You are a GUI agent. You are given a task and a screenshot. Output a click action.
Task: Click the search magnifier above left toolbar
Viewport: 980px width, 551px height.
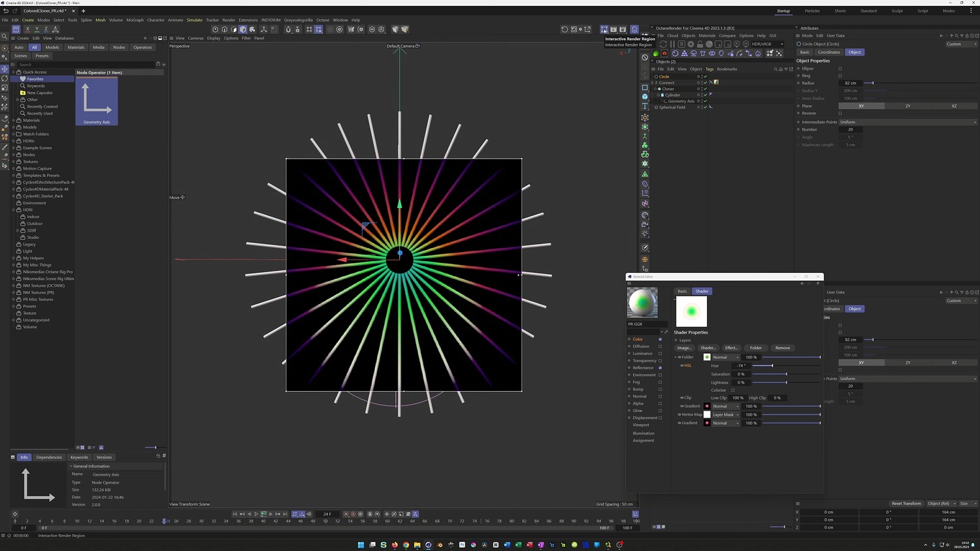point(5,37)
